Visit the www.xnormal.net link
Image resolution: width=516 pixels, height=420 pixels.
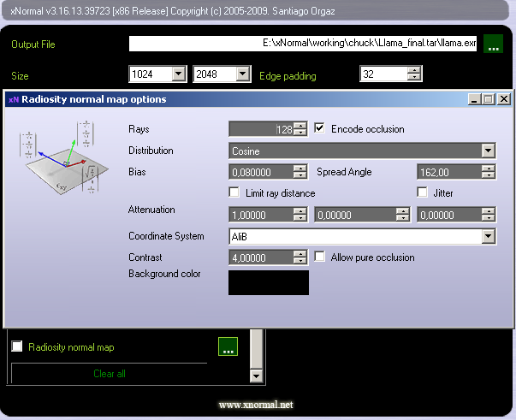click(x=256, y=405)
